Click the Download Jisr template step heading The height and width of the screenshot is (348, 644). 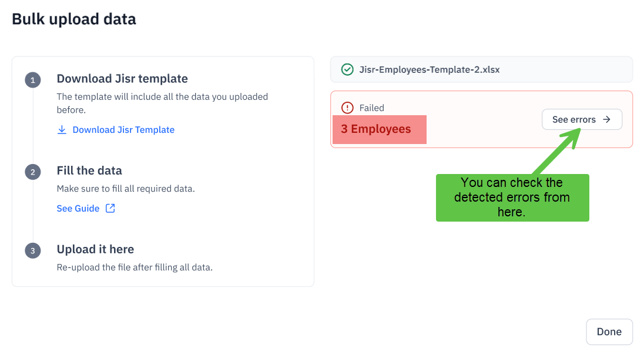pyautogui.click(x=122, y=79)
